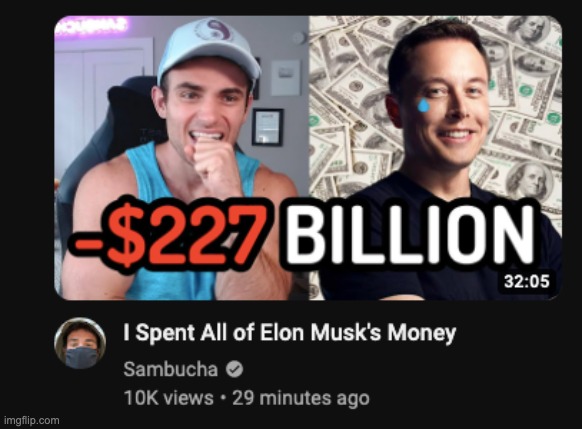Click the 32:05 video duration badge
This screenshot has width=582, height=429.
[526, 281]
